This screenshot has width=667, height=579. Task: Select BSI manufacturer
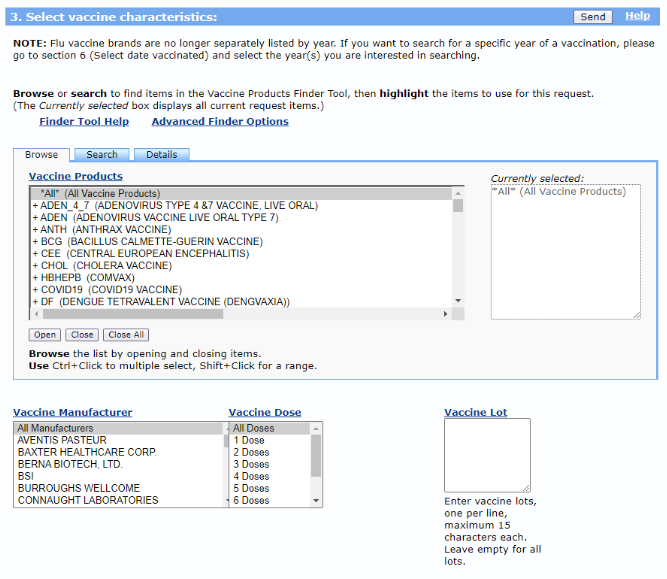point(119,476)
